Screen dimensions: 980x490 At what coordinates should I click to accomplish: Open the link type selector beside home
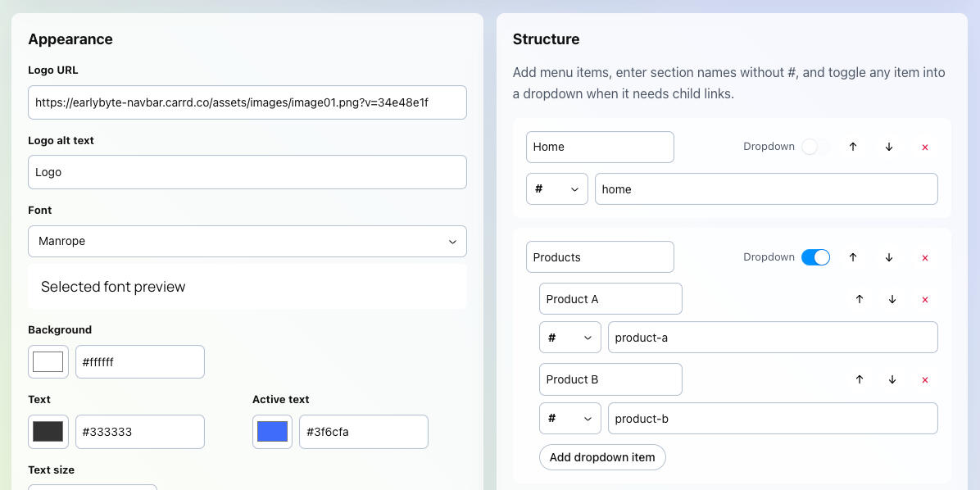point(557,188)
